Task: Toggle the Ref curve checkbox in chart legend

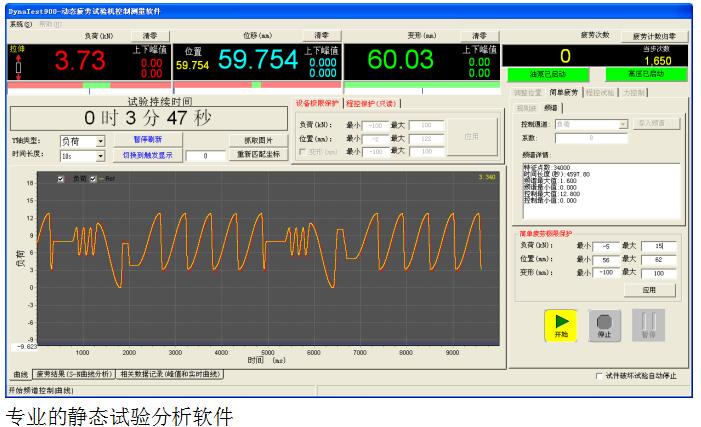Action: pyautogui.click(x=94, y=178)
